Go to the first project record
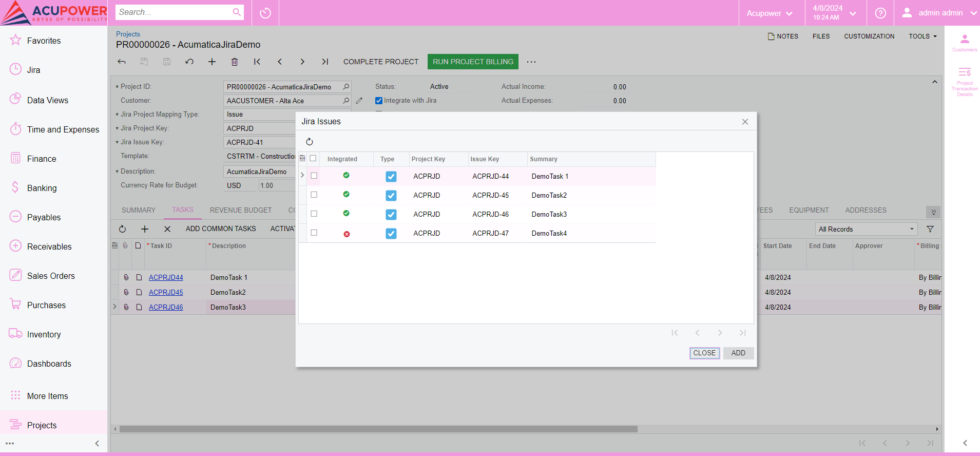980x456 pixels. [x=257, y=62]
